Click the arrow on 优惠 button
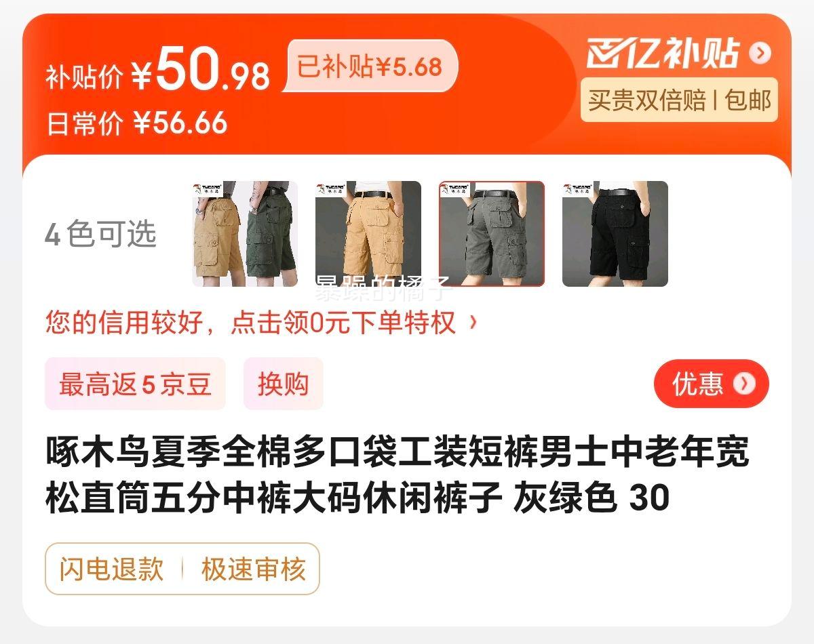This screenshot has width=814, height=644. (x=744, y=384)
